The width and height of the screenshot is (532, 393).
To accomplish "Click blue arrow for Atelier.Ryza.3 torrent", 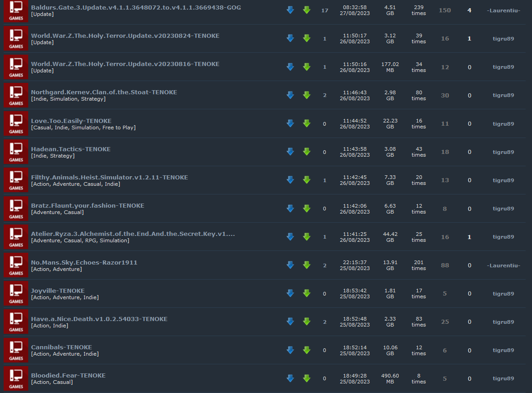I will pos(290,237).
